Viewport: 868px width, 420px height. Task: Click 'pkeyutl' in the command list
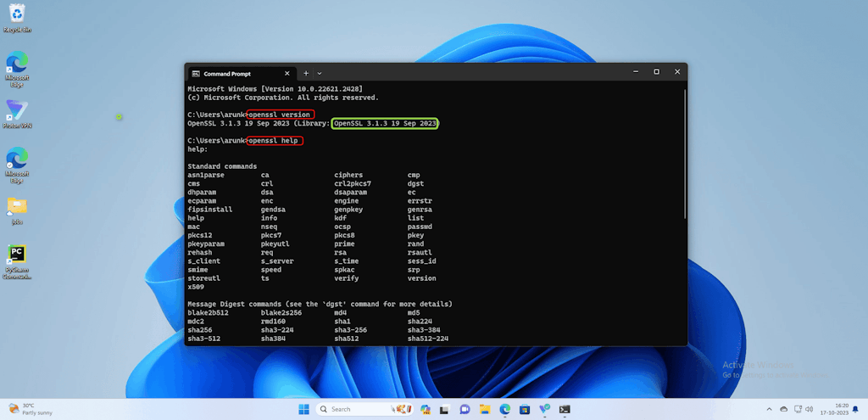[x=275, y=244]
